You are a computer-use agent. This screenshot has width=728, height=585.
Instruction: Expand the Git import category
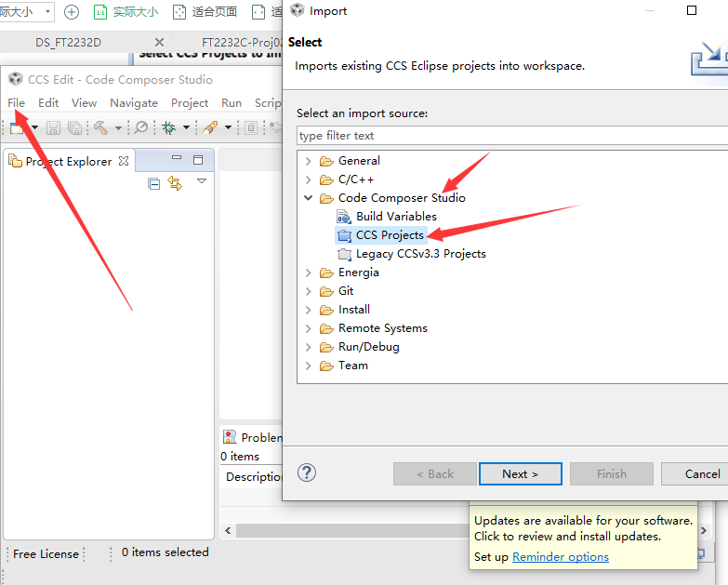[308, 292]
